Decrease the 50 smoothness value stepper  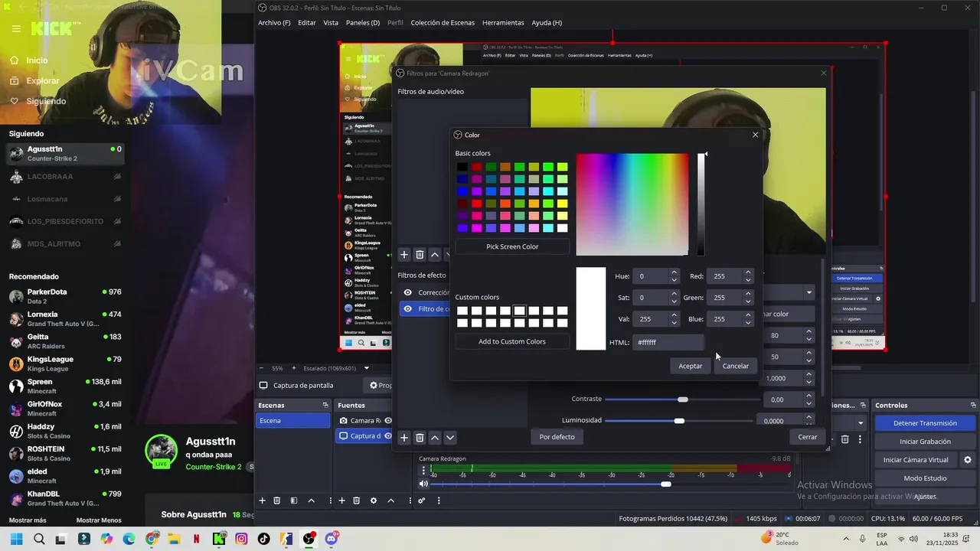click(808, 360)
